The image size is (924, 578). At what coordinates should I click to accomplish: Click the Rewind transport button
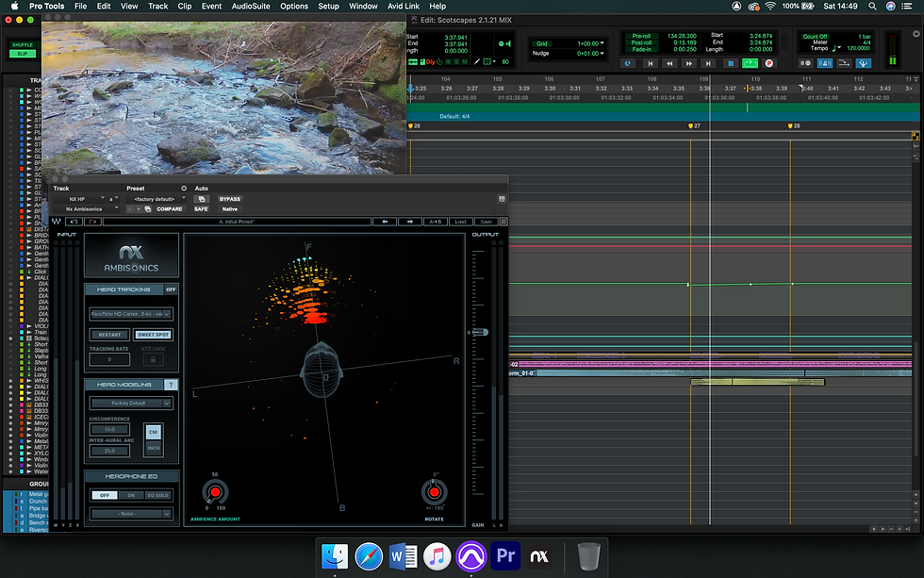pos(669,63)
